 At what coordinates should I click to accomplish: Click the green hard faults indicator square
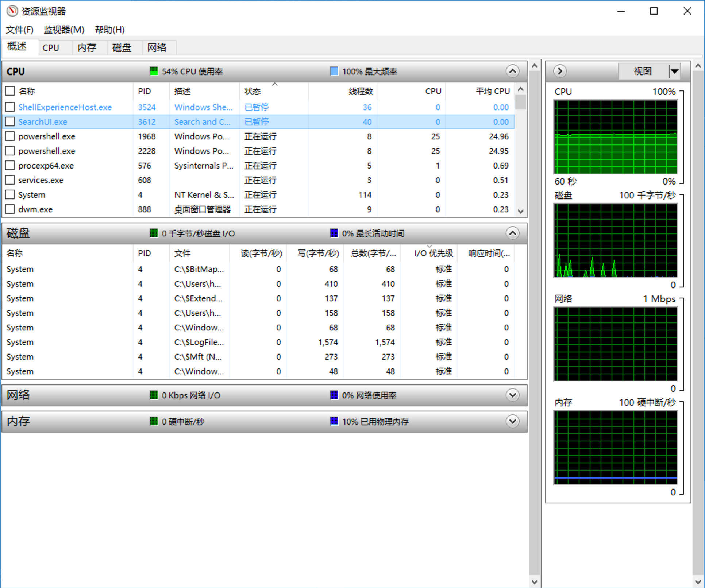(154, 421)
